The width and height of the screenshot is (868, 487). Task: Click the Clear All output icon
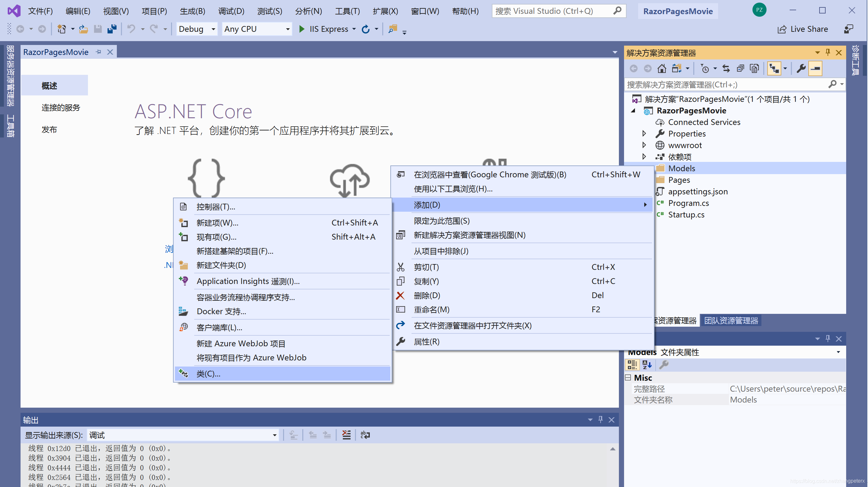coord(346,435)
